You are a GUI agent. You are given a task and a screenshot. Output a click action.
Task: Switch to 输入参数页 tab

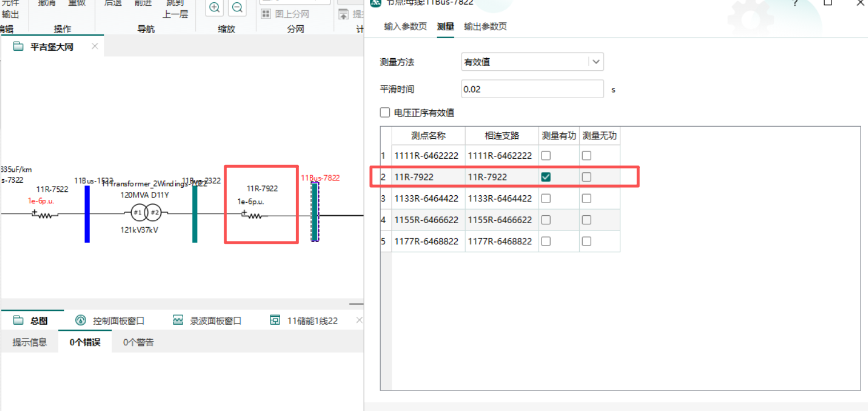405,27
